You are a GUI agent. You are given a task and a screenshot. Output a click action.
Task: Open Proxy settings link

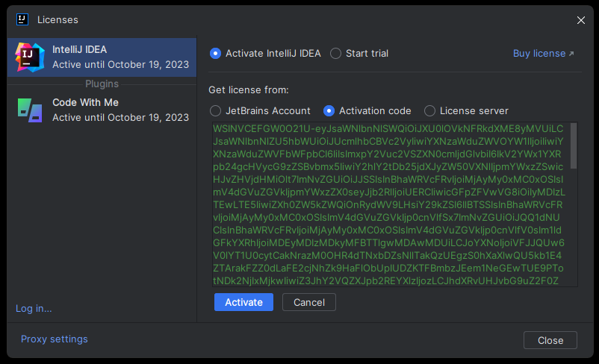(55, 339)
